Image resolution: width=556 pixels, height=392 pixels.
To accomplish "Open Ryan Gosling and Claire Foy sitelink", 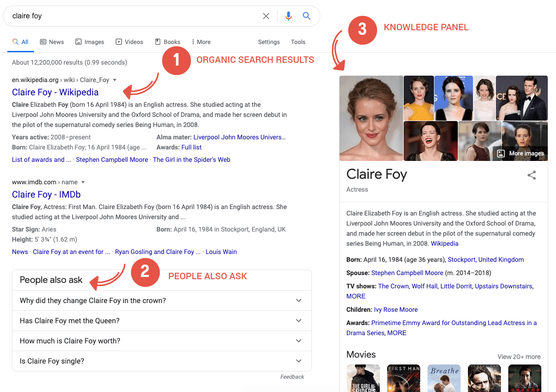I will 158,252.
